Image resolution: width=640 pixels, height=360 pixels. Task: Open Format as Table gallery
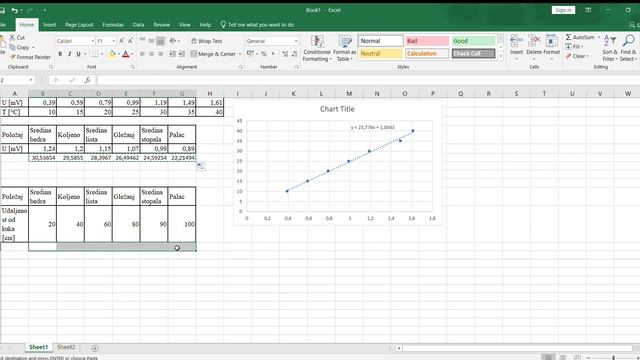(x=345, y=49)
